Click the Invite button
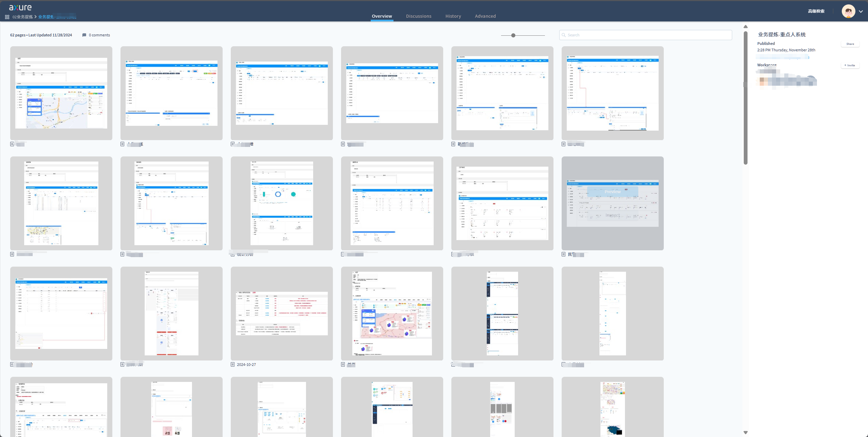Viewport: 868px width, 437px height. coord(850,65)
